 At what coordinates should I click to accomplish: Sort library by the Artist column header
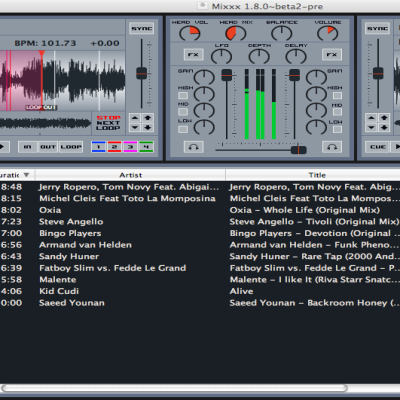click(x=131, y=175)
